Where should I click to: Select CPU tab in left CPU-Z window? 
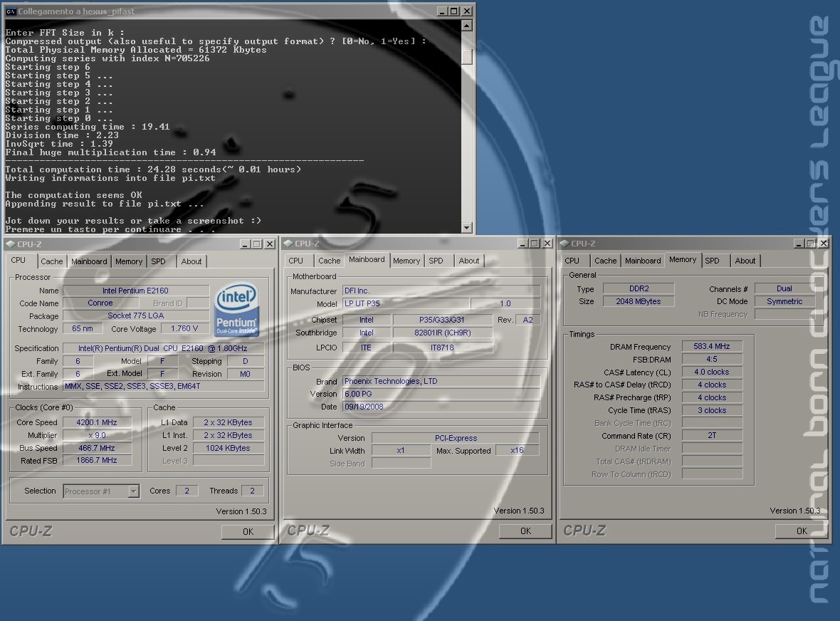[19, 260]
